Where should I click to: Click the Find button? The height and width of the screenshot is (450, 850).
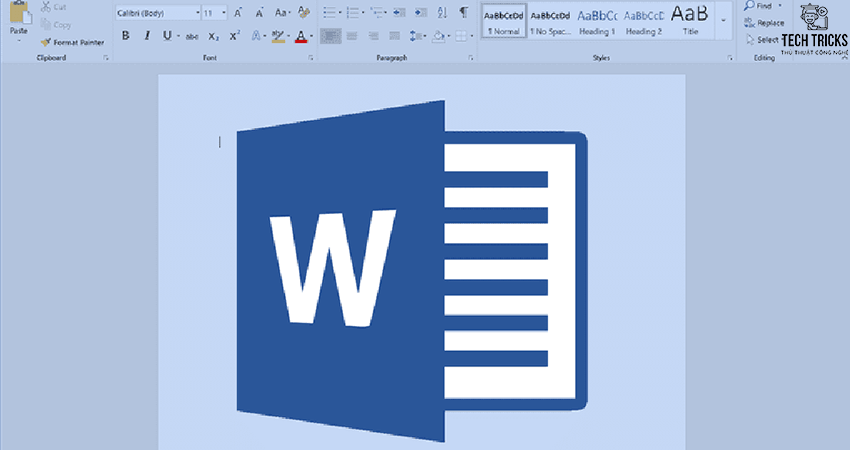pyautogui.click(x=759, y=6)
